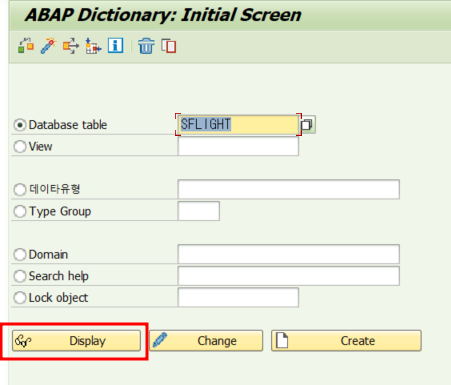Click the Create button
The height and width of the screenshot is (385, 451).
point(346,341)
